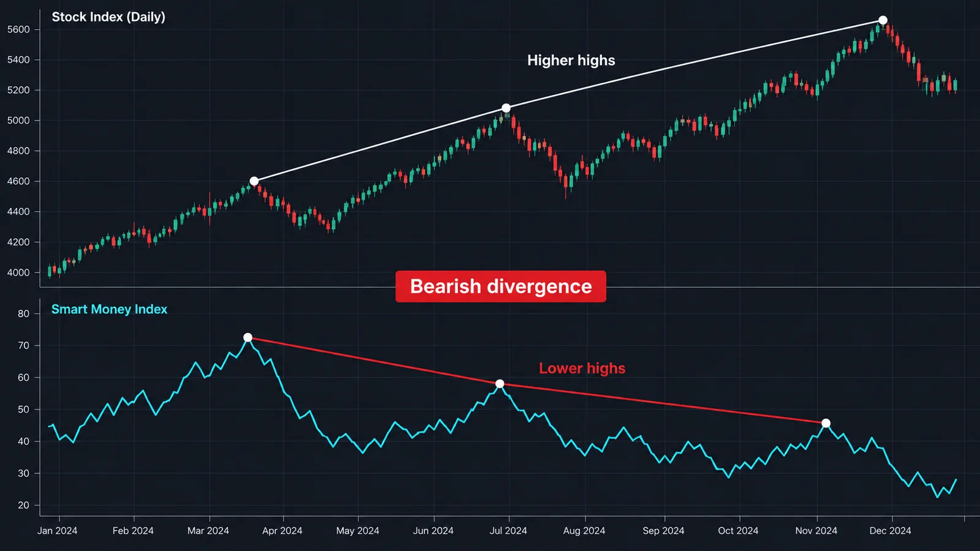980x551 pixels.
Task: Click the 60 indicator axis value
Action: pyautogui.click(x=23, y=378)
